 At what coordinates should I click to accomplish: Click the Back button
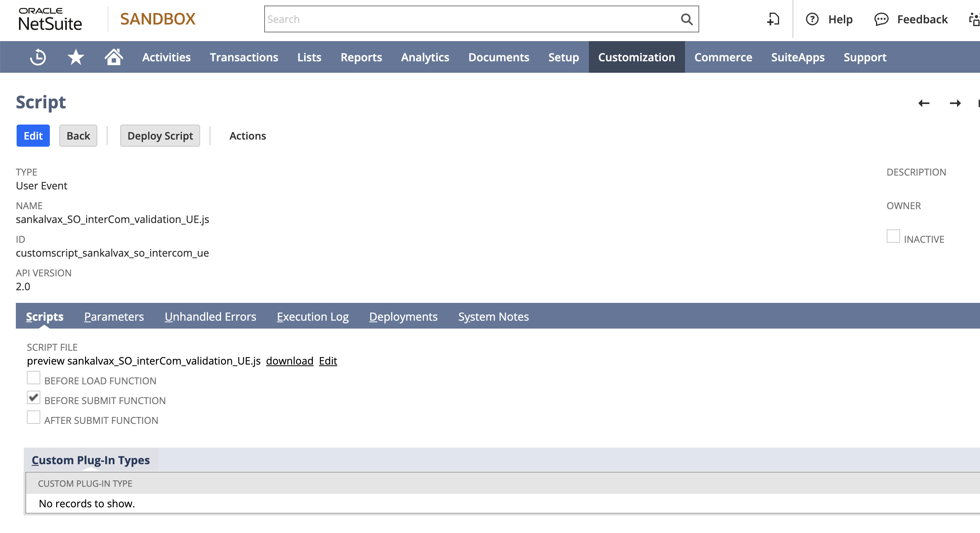pos(78,136)
